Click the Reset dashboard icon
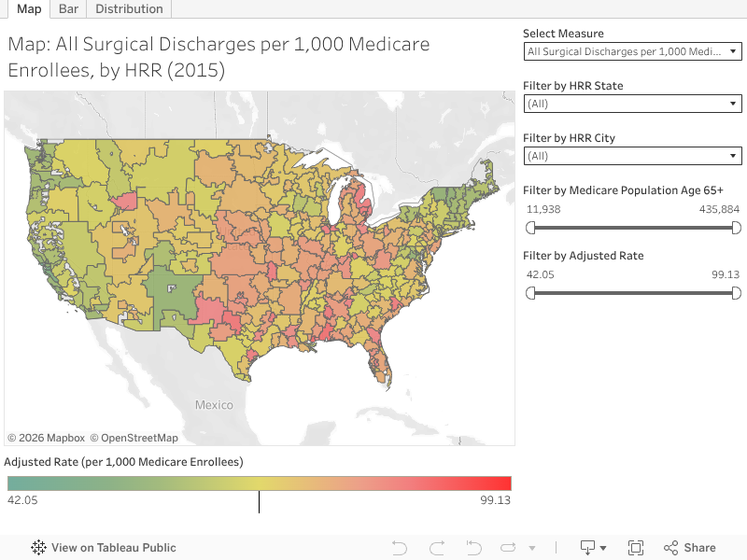The image size is (747, 560). (473, 548)
